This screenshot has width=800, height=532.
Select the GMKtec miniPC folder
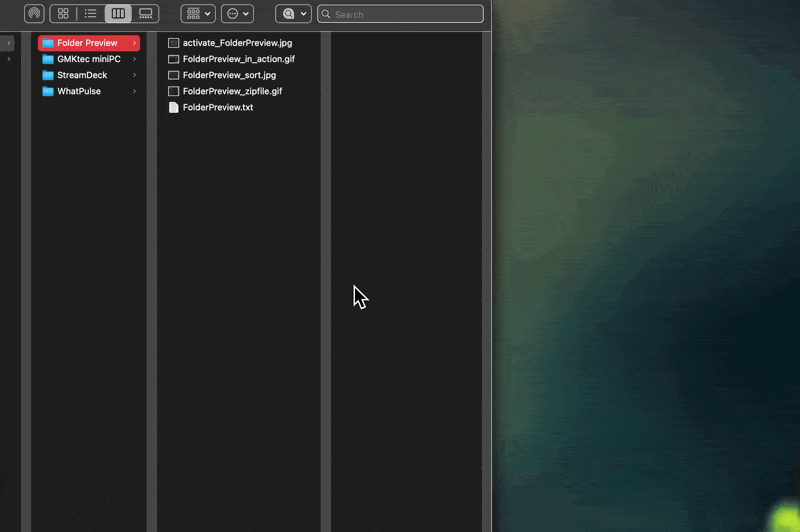point(88,59)
